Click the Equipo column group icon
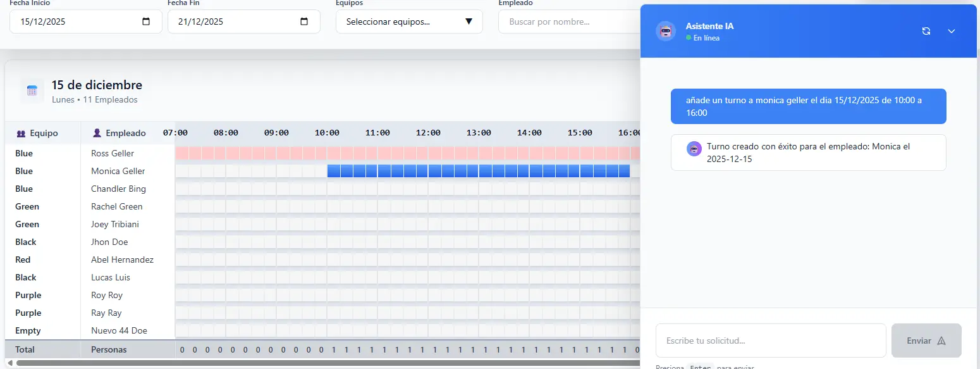 click(x=21, y=134)
